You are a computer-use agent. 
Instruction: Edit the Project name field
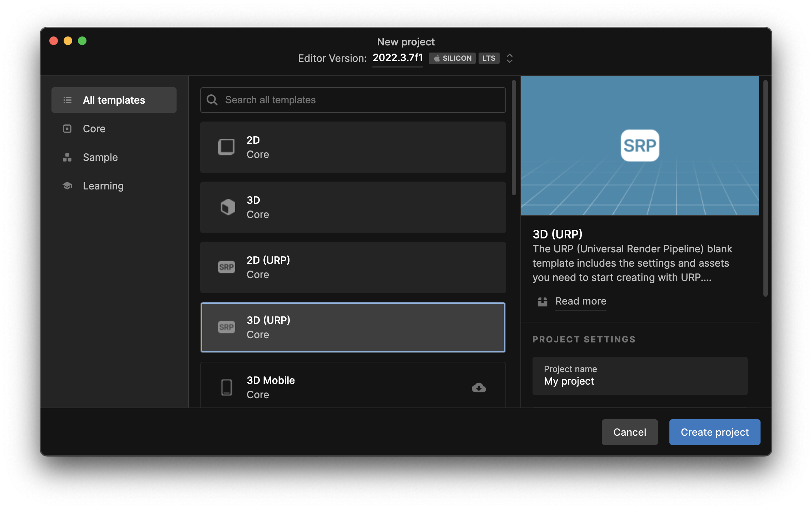(640, 376)
